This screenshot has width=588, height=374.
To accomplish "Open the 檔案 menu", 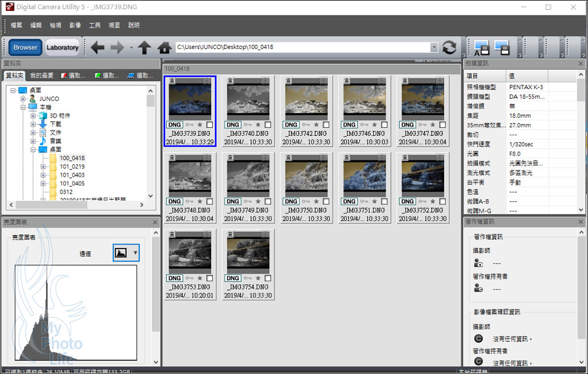I will point(16,25).
